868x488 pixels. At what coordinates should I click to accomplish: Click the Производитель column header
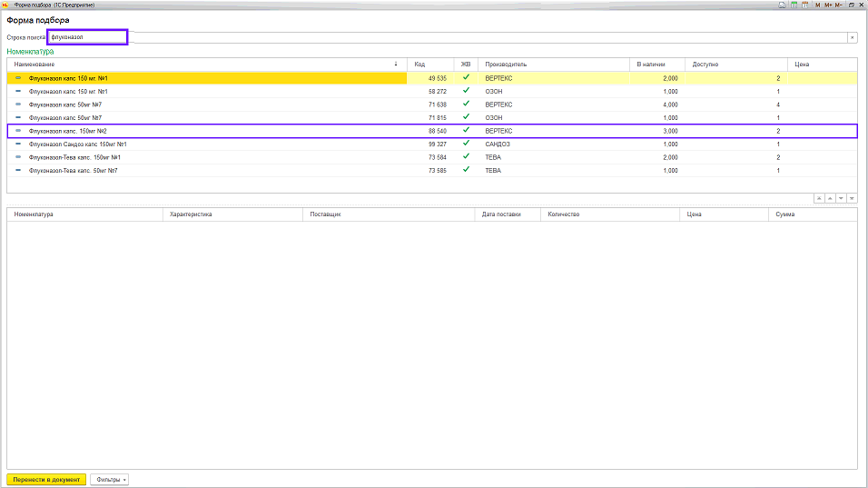[x=552, y=65]
